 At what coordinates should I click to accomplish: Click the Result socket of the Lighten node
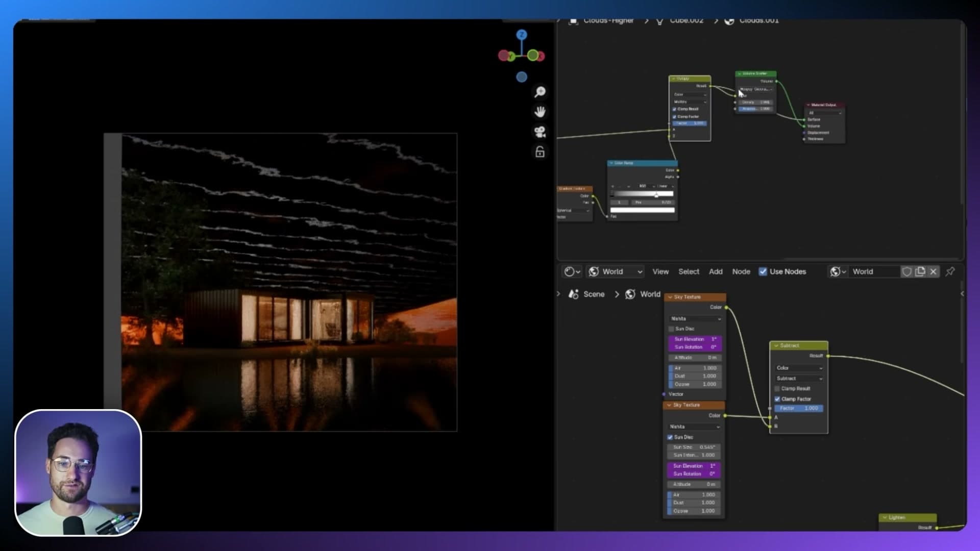937,528
